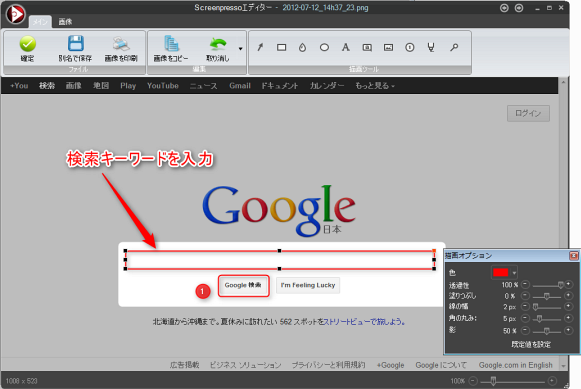Decrease 影 shadow with its minus button

click(x=525, y=330)
